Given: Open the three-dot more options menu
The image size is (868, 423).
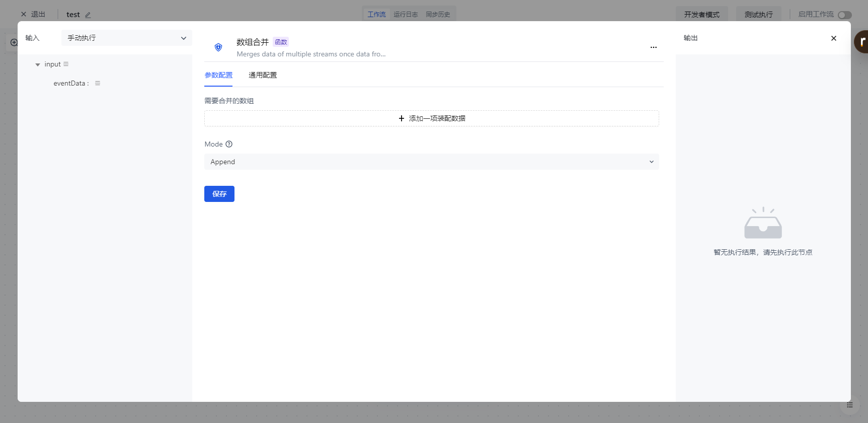Looking at the screenshot, I should (x=653, y=47).
